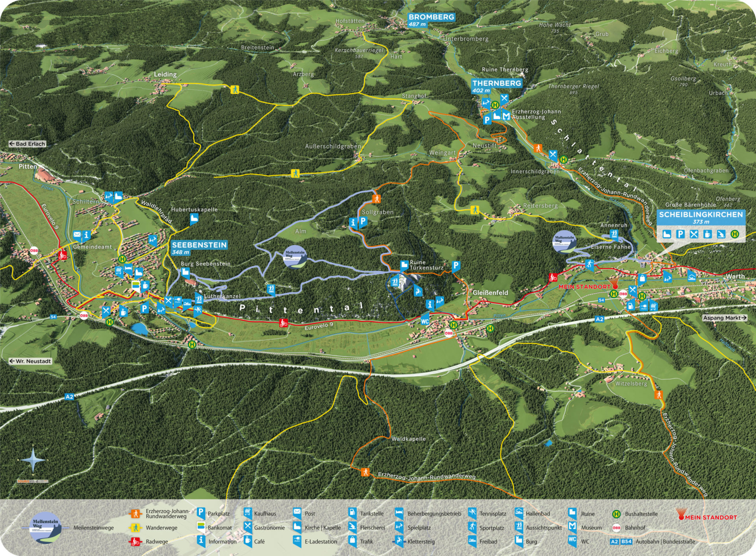756x556 pixels.
Task: Click the WC legend icon
Action: coord(573,541)
